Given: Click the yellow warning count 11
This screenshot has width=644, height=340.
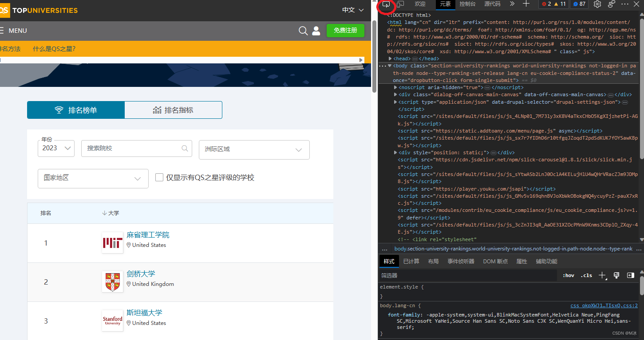Looking at the screenshot, I should point(560,4).
